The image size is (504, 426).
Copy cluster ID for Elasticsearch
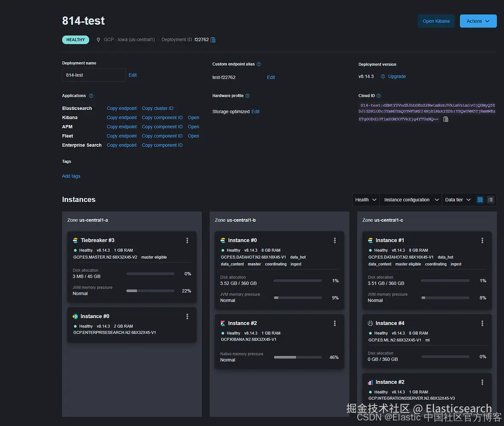point(157,109)
